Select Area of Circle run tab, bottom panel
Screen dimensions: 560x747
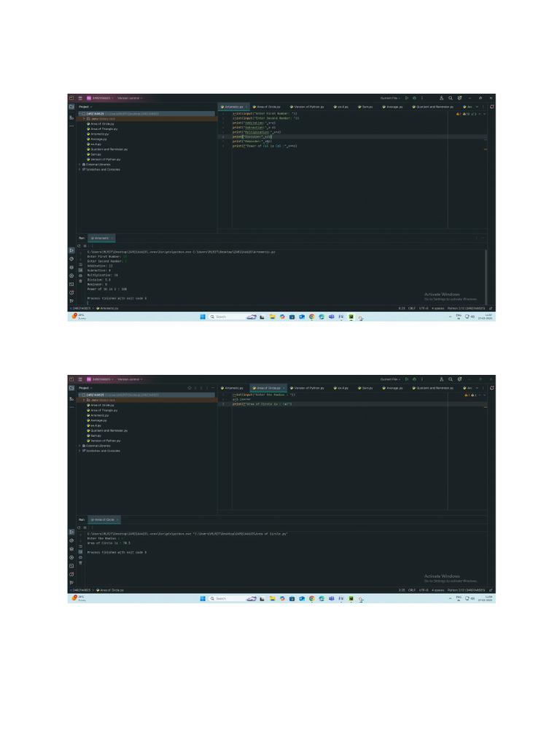104,519
